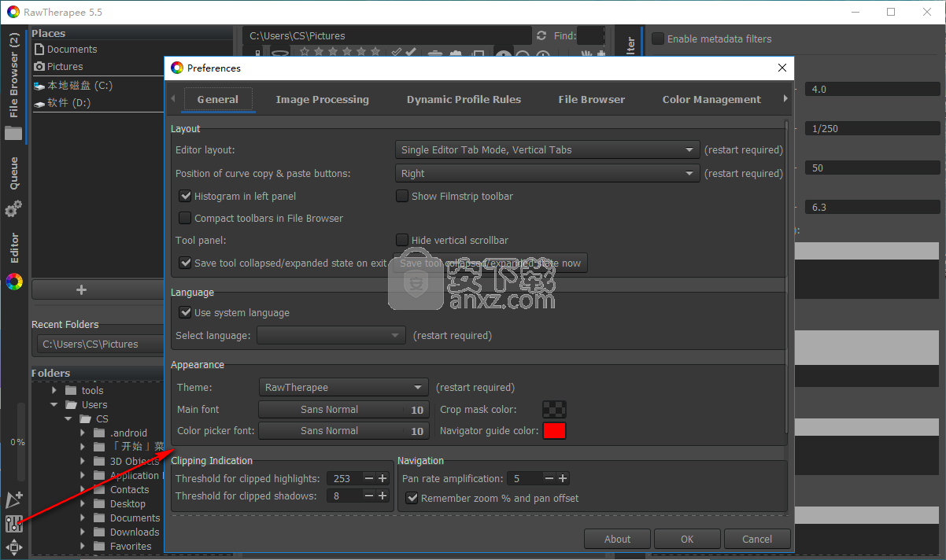This screenshot has width=946, height=560.
Task: Open the Editor layout dropdown
Action: pyautogui.click(x=547, y=149)
